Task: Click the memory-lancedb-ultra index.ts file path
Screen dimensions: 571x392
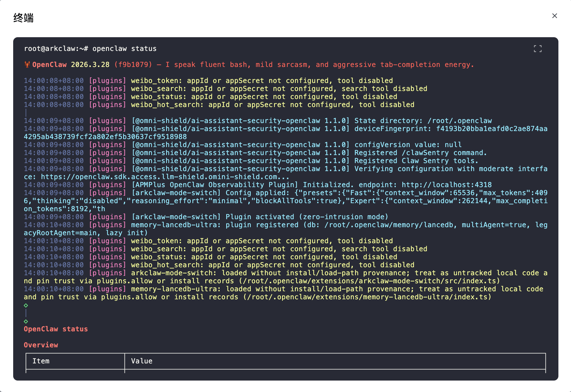Action: 367,297
